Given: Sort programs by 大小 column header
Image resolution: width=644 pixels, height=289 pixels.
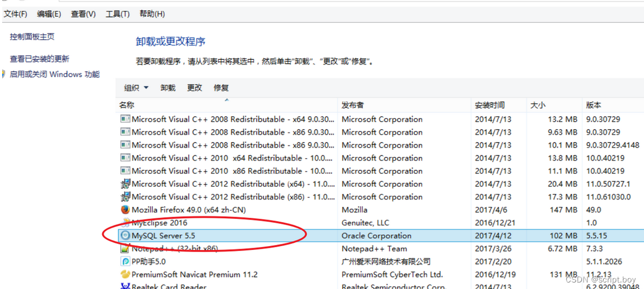Looking at the screenshot, I should (537, 105).
